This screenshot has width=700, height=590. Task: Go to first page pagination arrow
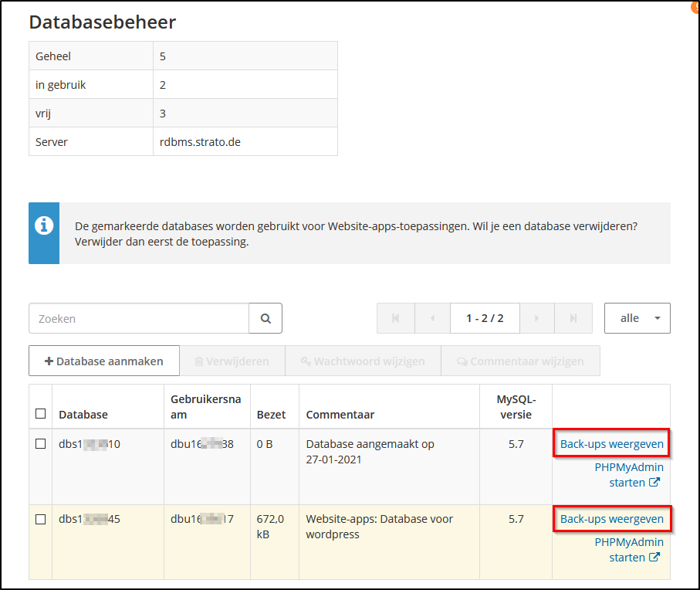click(396, 318)
